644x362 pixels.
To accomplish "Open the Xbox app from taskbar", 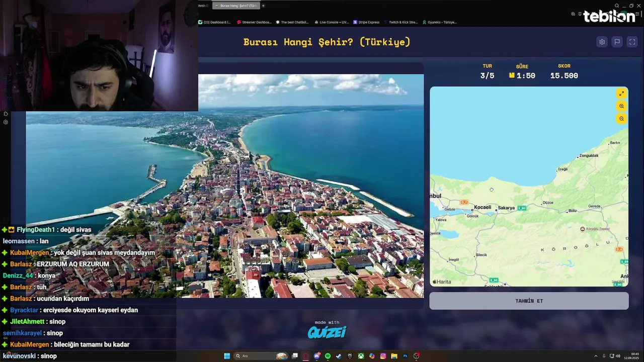I will pyautogui.click(x=361, y=356).
